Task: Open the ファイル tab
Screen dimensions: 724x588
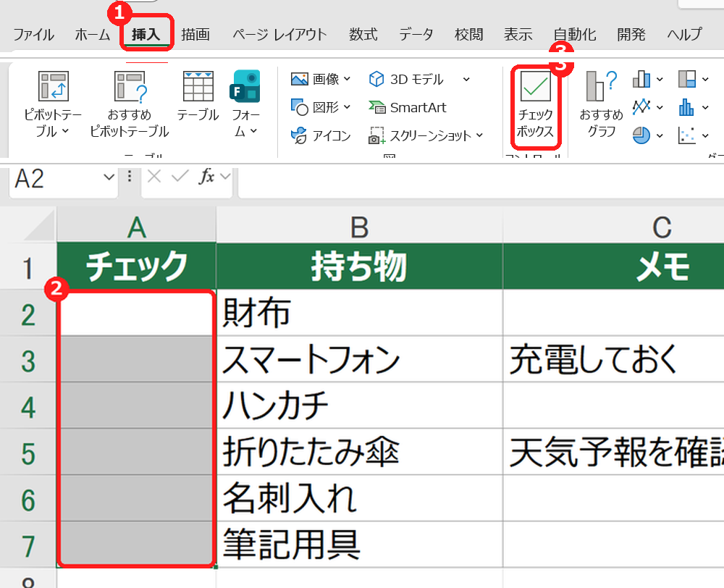Action: [x=33, y=35]
